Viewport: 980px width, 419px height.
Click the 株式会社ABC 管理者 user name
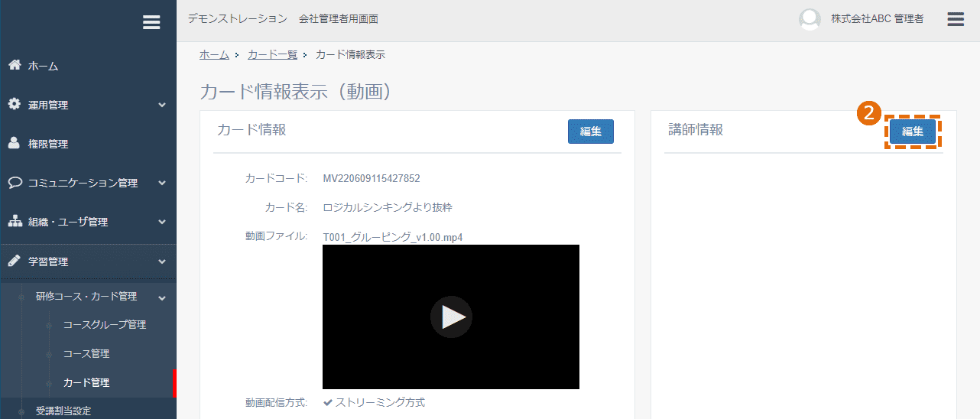pyautogui.click(x=878, y=19)
